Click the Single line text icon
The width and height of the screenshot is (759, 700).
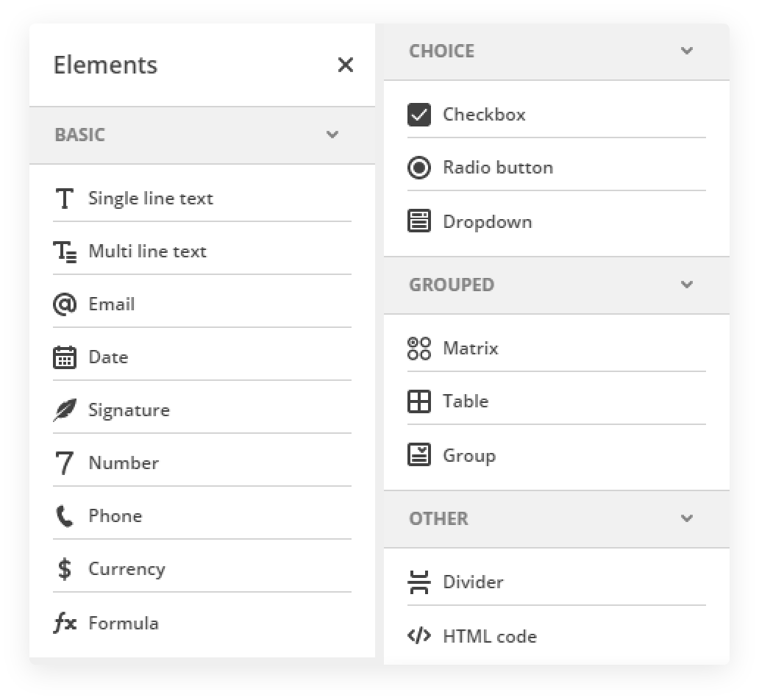pos(65,199)
